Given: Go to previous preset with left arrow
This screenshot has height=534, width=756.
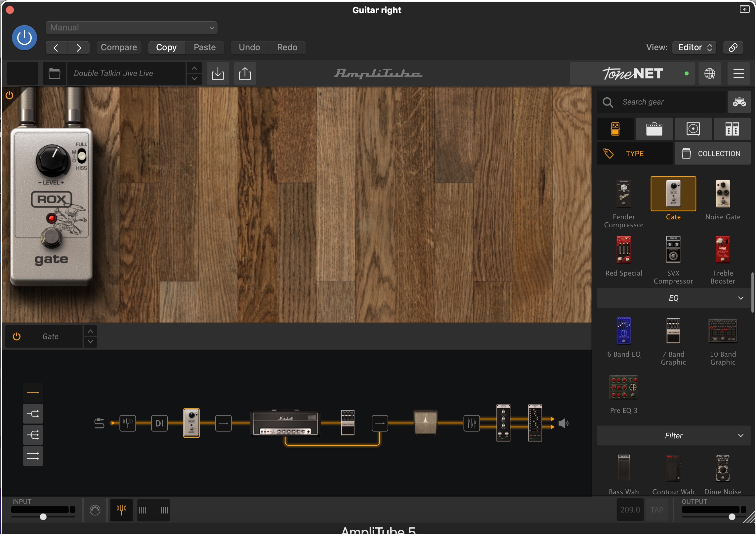Looking at the screenshot, I should pos(56,48).
